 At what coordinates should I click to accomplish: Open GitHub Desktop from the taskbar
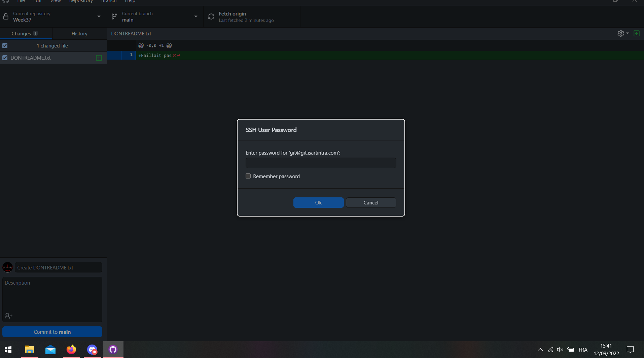(x=113, y=349)
